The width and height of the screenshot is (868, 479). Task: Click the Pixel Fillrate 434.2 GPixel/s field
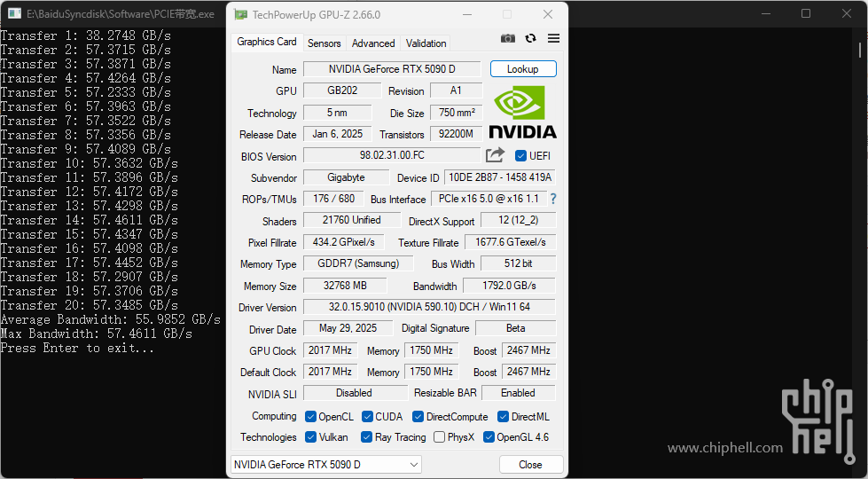click(343, 242)
